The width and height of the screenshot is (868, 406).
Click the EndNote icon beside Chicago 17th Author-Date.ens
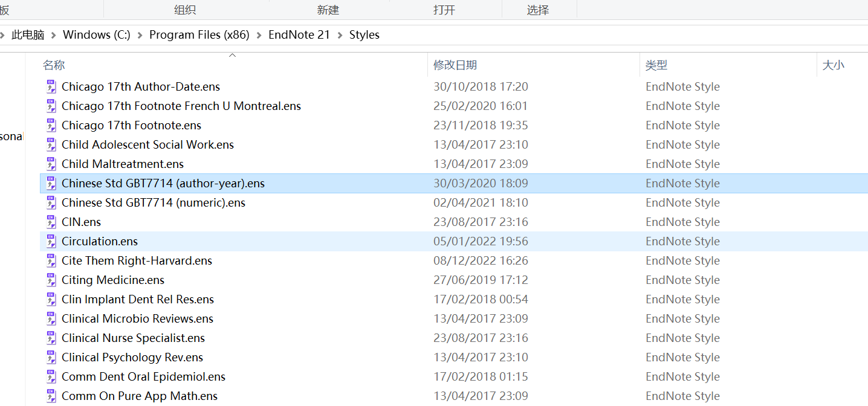click(x=51, y=86)
